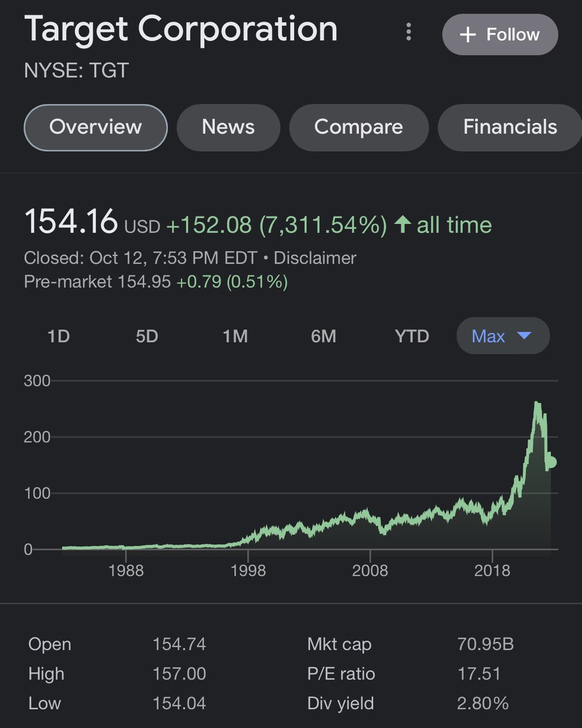Select the 1D chart range

pos(59,336)
